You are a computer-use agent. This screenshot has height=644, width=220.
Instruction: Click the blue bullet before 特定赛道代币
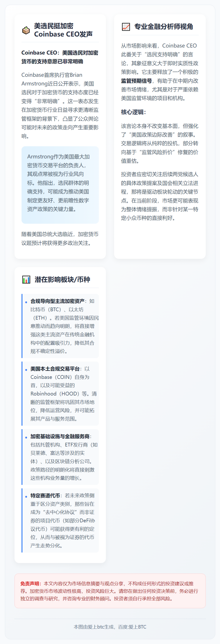click(26, 496)
